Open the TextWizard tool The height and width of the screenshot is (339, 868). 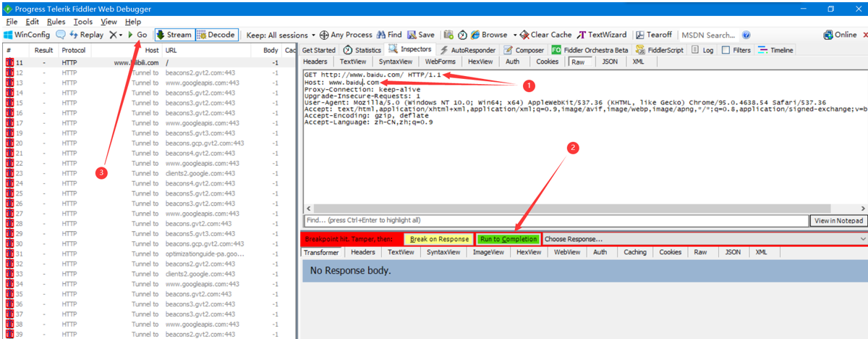tap(601, 35)
